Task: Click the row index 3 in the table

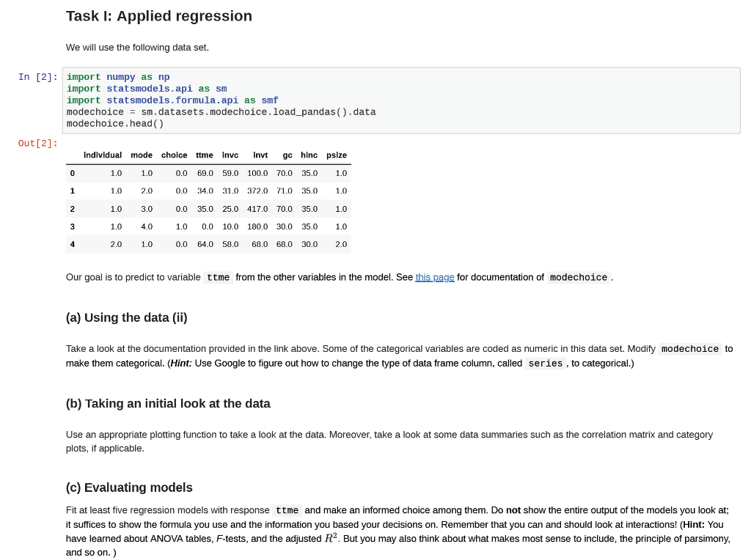Action: point(73,227)
